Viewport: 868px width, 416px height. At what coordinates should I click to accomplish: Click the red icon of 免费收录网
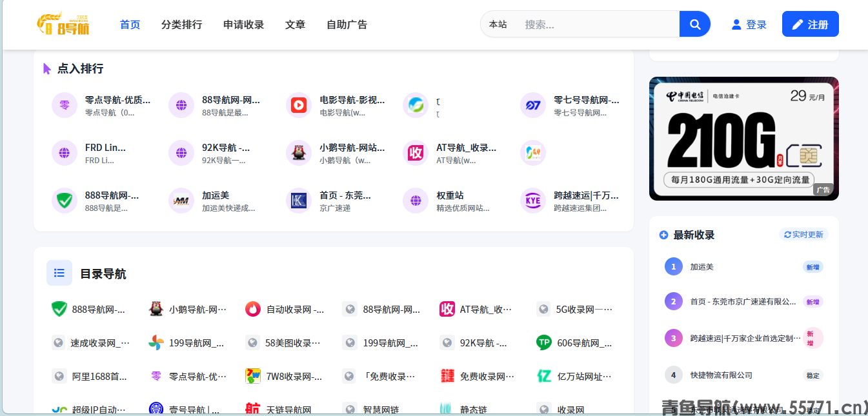coord(447,376)
